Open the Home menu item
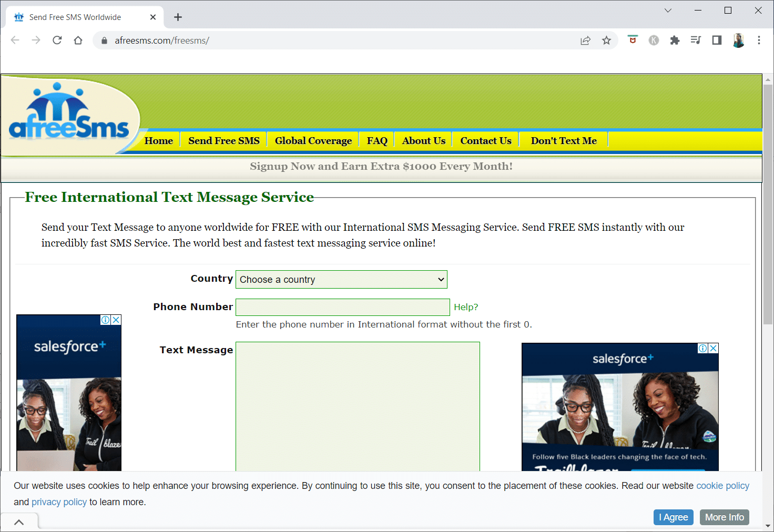 (159, 140)
